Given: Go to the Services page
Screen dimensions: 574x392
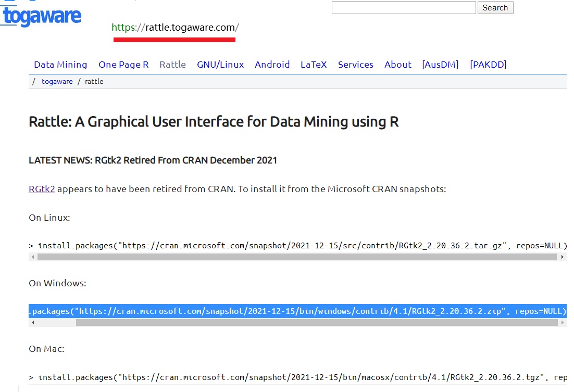Looking at the screenshot, I should [356, 65].
